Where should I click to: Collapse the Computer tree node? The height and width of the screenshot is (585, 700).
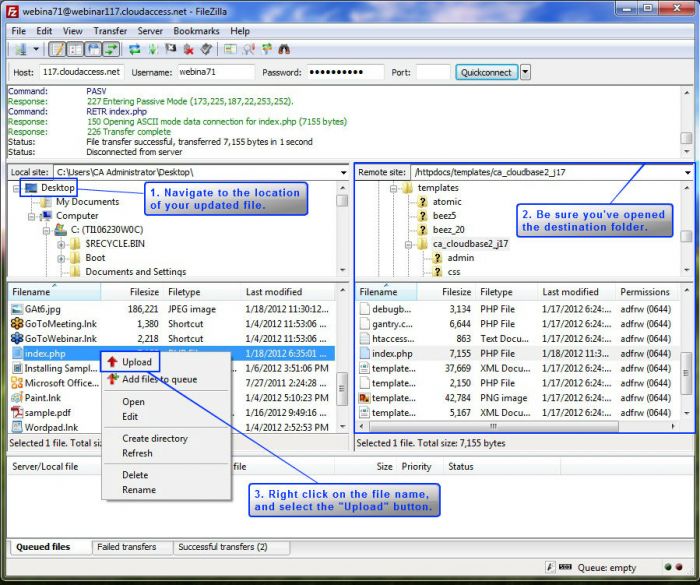(x=31, y=216)
